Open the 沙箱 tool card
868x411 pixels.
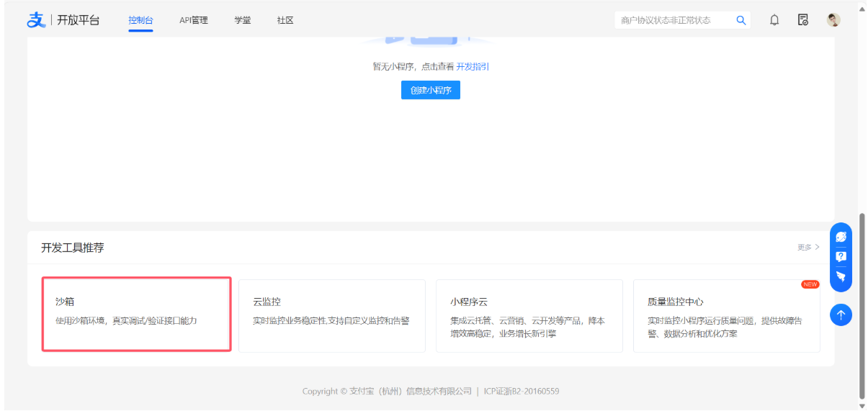click(x=137, y=315)
